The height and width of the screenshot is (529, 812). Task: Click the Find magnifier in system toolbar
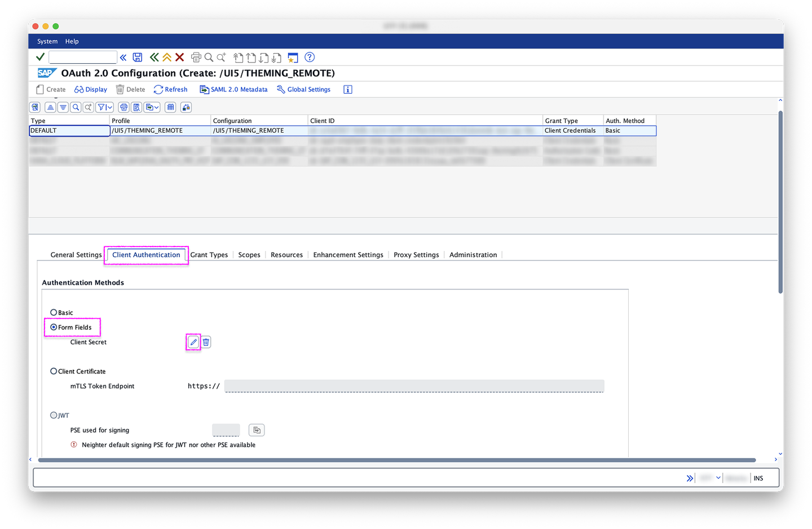click(209, 57)
